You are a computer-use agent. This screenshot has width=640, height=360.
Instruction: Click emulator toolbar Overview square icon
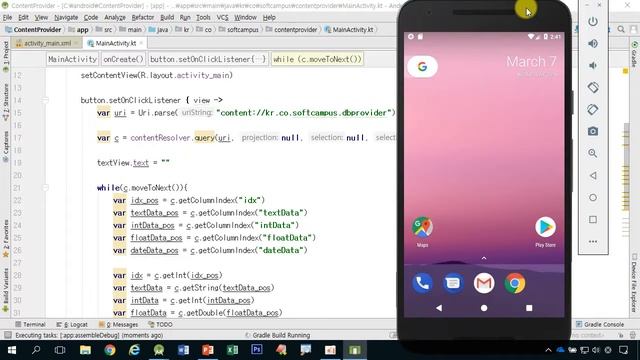(x=593, y=220)
